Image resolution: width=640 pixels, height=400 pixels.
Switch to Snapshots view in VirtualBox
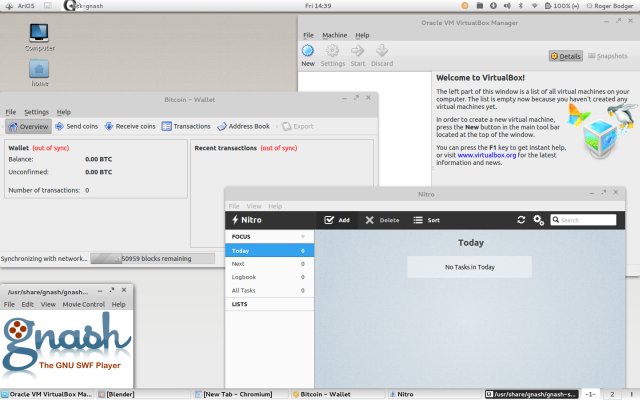[x=608, y=56]
